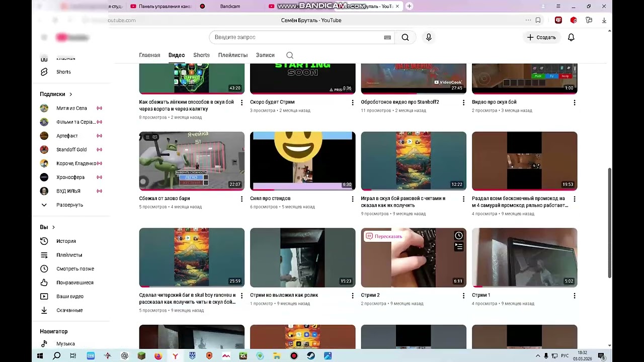Open File Explorer from the taskbar

pyautogui.click(x=277, y=356)
